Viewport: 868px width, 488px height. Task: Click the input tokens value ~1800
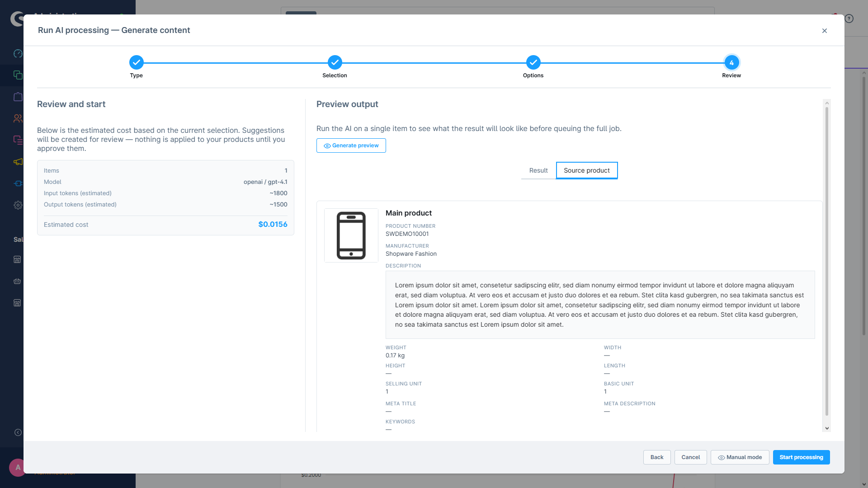(x=278, y=193)
